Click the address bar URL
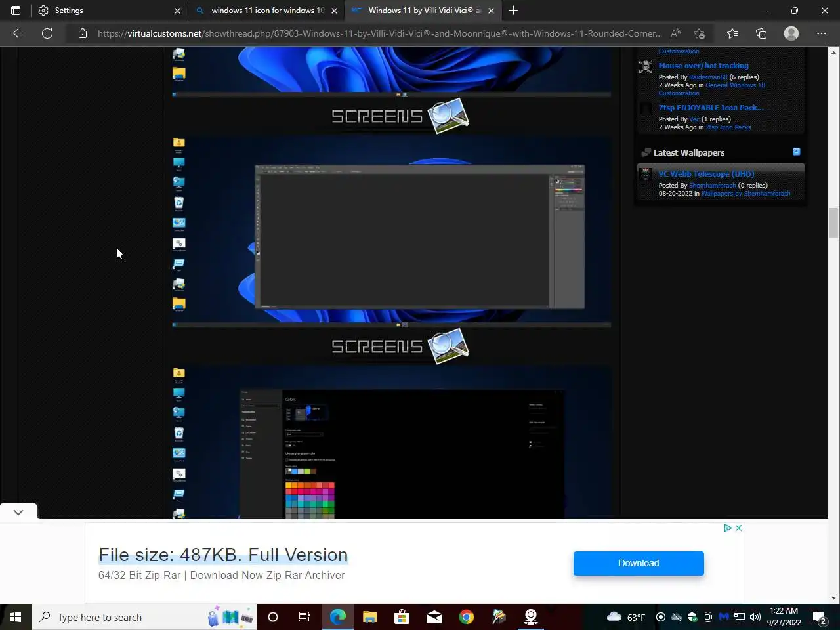 379,33
